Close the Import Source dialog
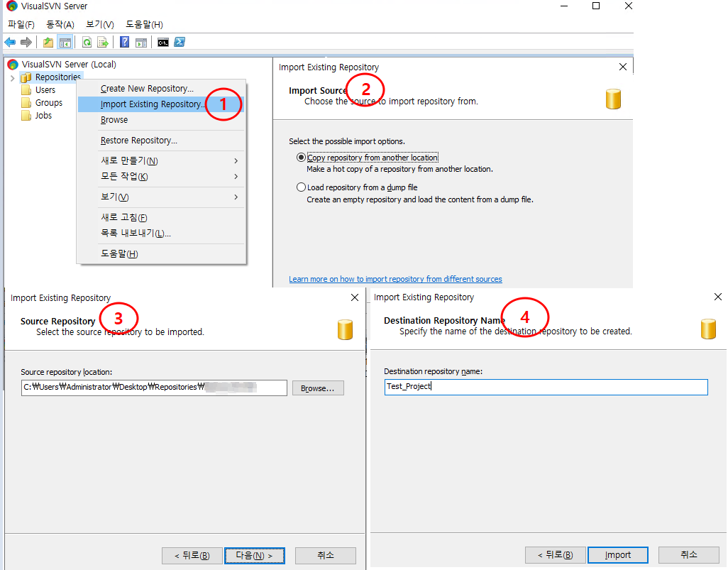 tap(623, 67)
